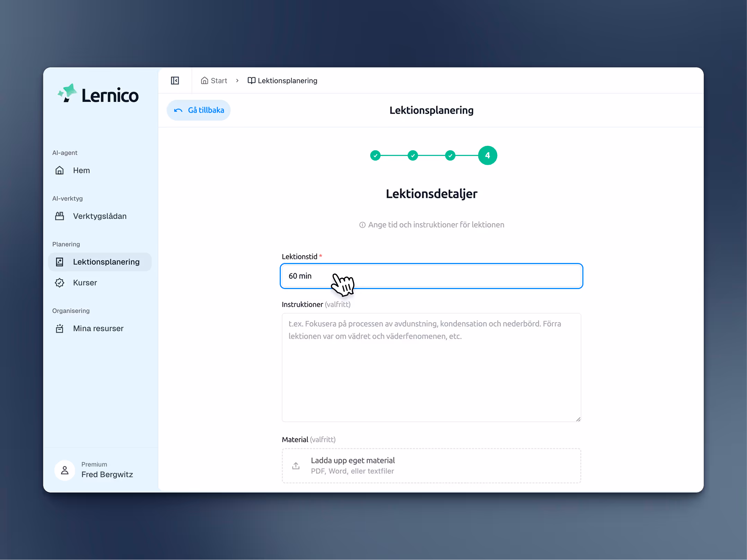Click the user avatar icon for Fred Bergwitz
Screen dimensions: 747x560
coord(64,470)
